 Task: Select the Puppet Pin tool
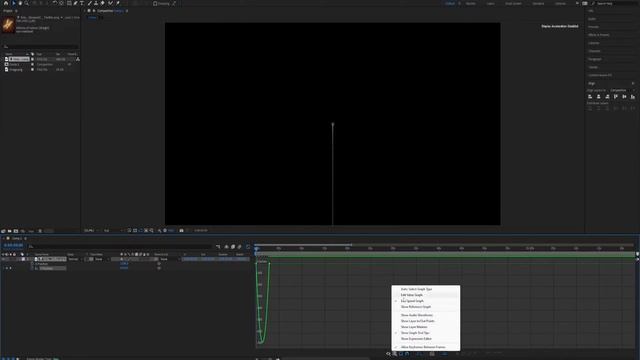118,3
